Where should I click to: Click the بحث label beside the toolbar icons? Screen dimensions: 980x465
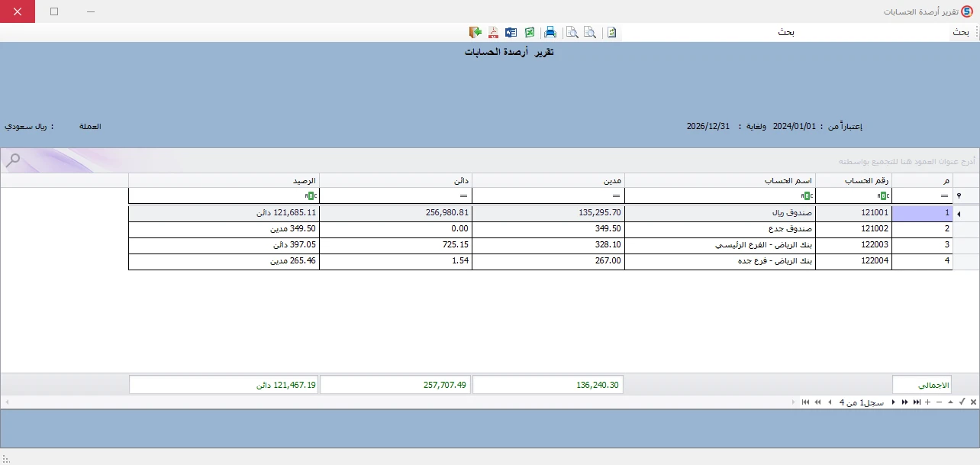click(786, 32)
